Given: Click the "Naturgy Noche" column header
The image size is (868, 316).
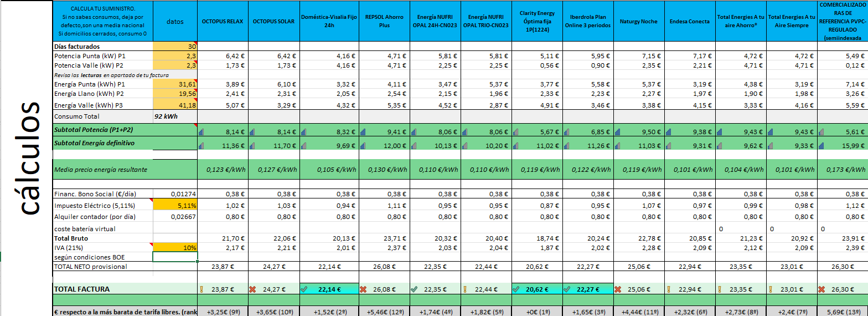Looking at the screenshot, I should 639,21.
